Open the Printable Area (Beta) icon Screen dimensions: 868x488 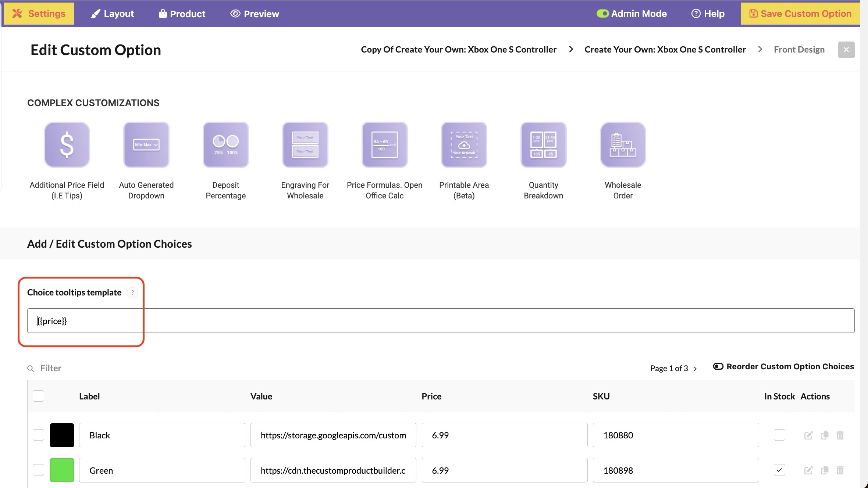click(x=464, y=145)
